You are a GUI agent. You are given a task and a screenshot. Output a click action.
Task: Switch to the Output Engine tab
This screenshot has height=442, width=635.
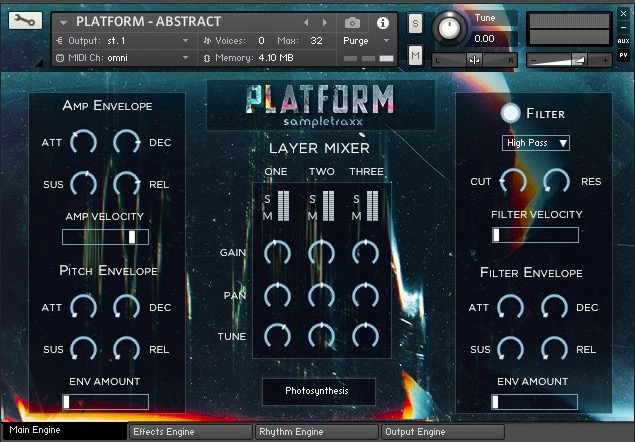coord(442,432)
